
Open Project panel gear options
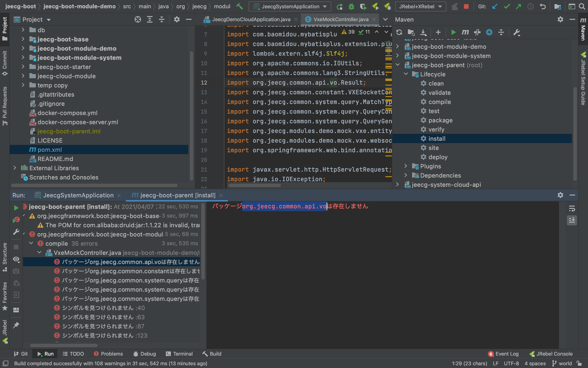[x=177, y=20]
